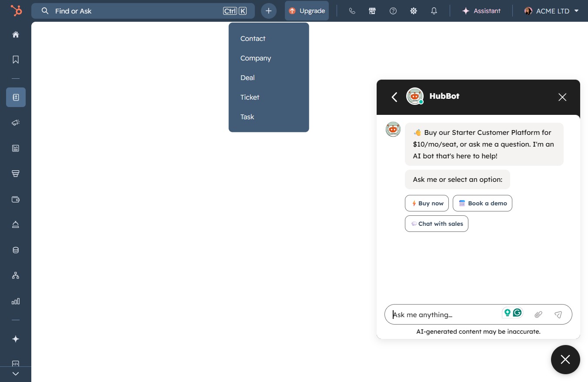This screenshot has height=382, width=588.
Task: Open the Notifications bell icon
Action: [434, 11]
